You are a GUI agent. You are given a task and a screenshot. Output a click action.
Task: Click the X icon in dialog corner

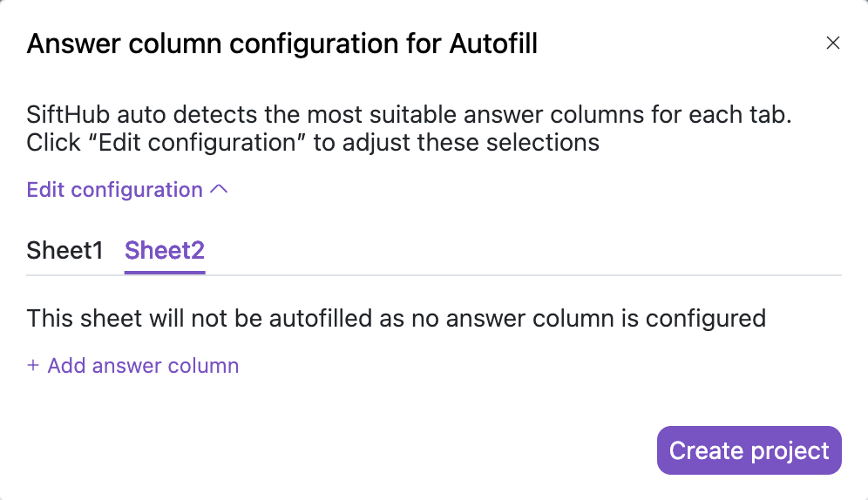(833, 44)
